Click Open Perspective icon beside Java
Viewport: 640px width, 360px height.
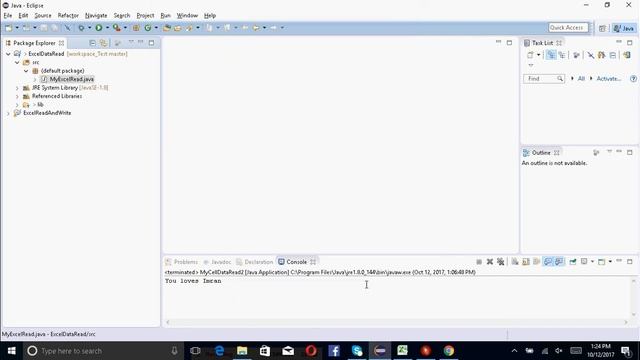[x=602, y=28]
